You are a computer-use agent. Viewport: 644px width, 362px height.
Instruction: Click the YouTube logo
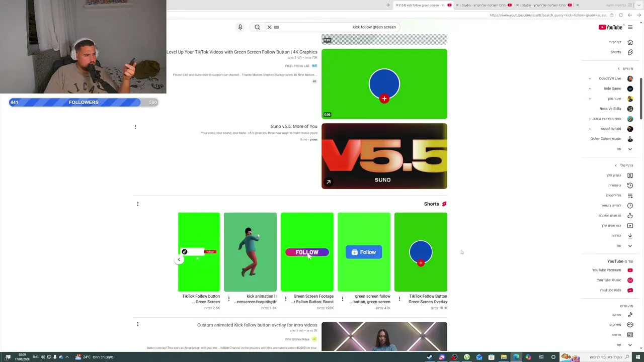610,27
